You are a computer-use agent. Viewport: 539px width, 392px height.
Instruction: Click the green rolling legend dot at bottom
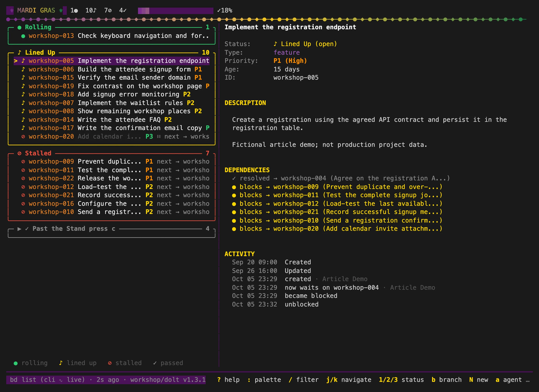(x=16, y=363)
